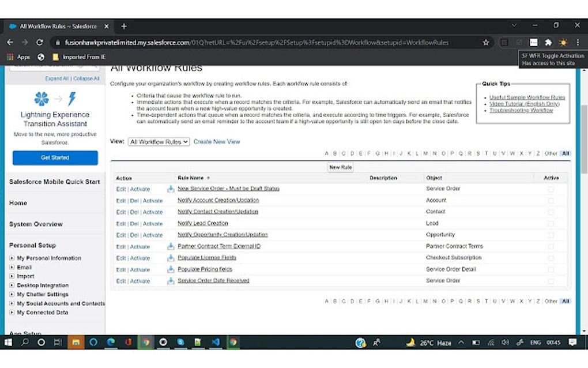588x368 pixels.
Task: Check the Active checkbox for Notify Lead Creation
Action: [x=551, y=223]
